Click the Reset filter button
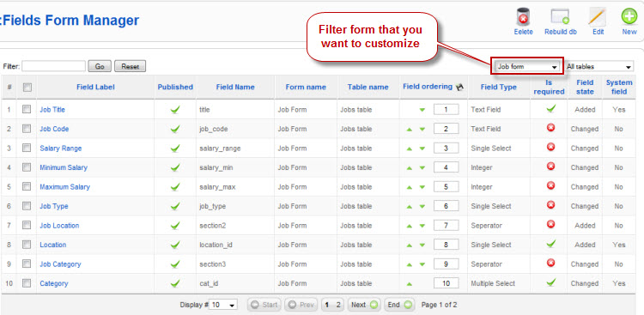 (x=131, y=66)
